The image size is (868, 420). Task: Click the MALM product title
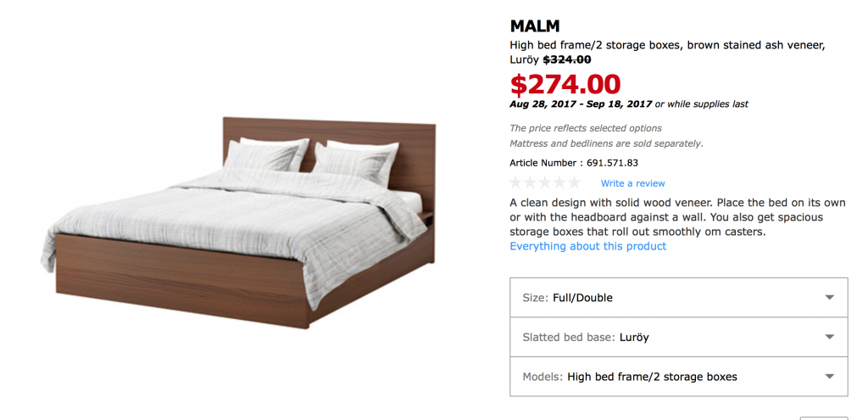pos(535,25)
